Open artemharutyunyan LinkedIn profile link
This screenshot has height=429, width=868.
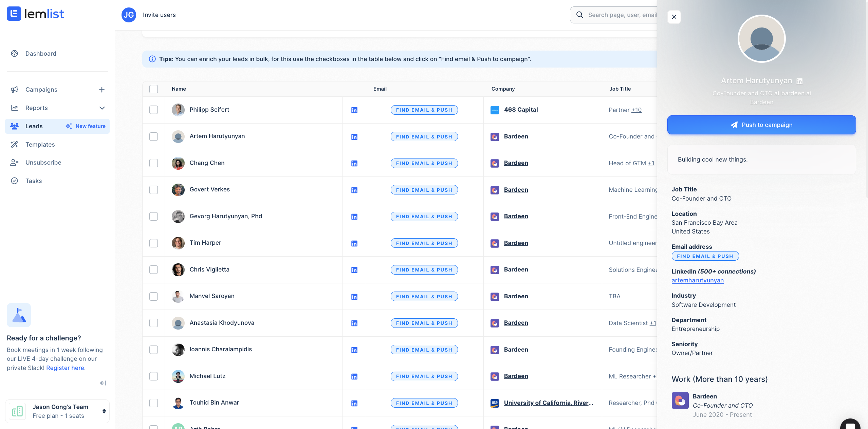697,280
